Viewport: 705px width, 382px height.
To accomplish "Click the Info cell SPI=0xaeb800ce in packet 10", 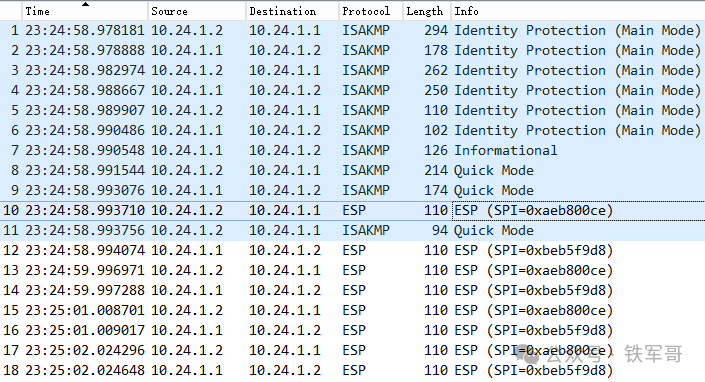I will click(534, 210).
